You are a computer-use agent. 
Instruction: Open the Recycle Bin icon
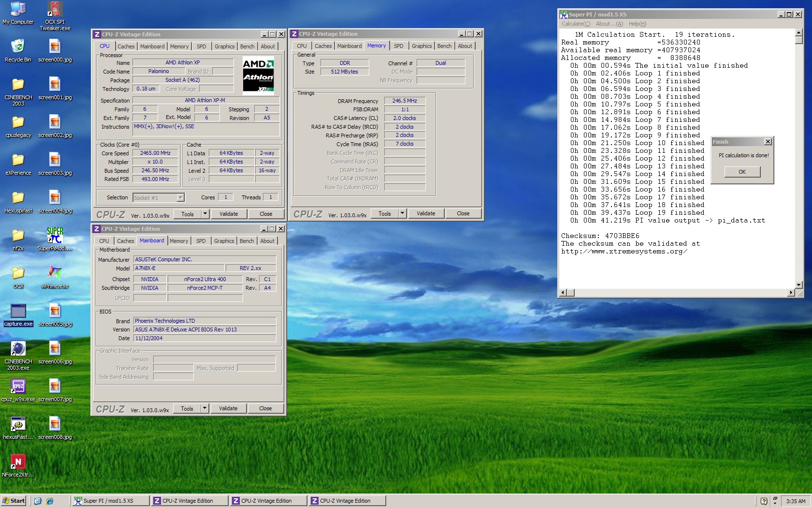click(18, 51)
